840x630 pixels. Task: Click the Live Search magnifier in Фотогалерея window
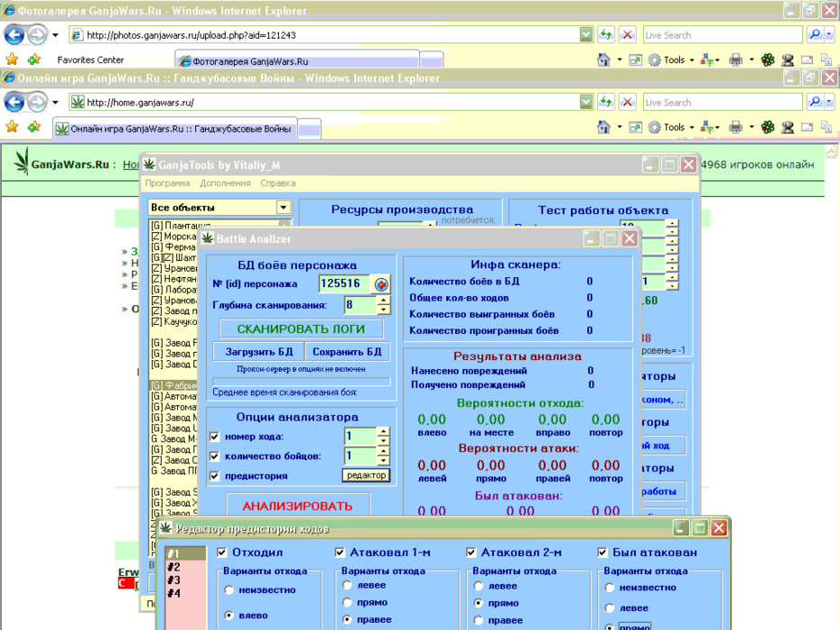pyautogui.click(x=815, y=35)
